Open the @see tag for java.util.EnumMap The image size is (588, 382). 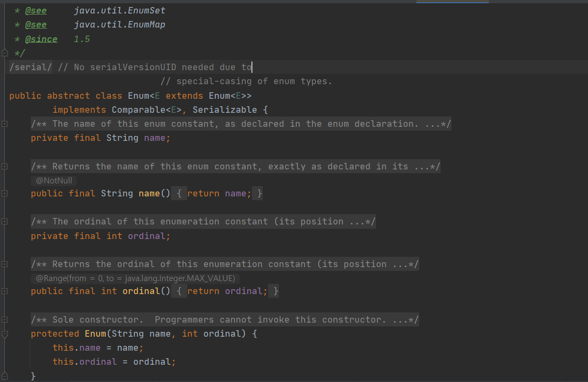tap(36, 25)
